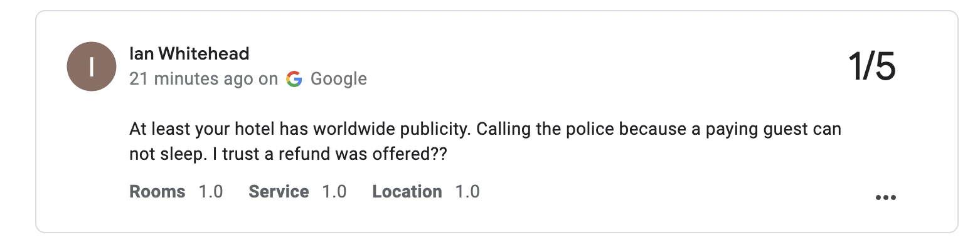980x242 pixels.
Task: Select the 21 minutes ago timestamp
Action: pos(191,79)
